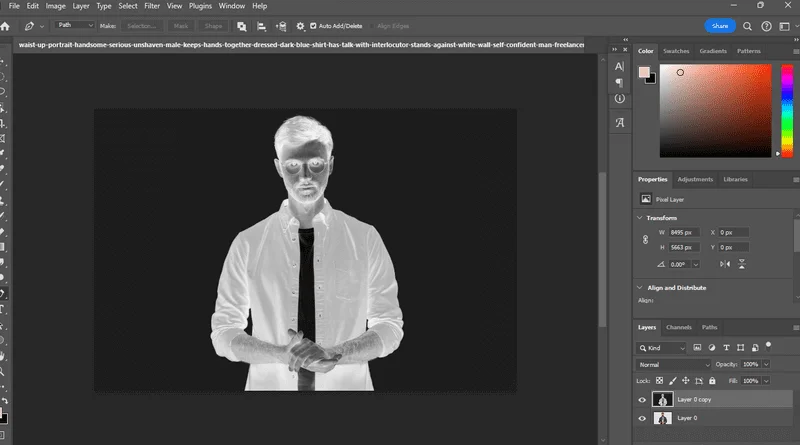Open the workspace switcher icon
Viewport: 800px width, 445px height.
click(x=785, y=26)
